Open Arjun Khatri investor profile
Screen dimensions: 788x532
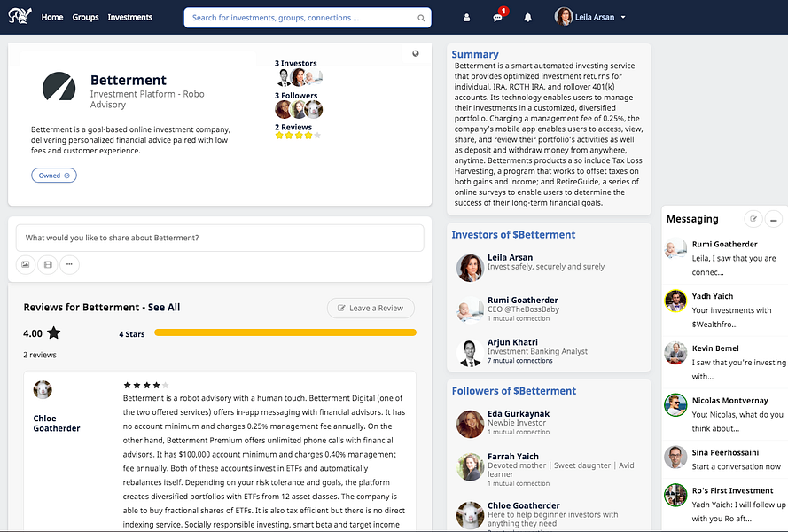point(512,342)
